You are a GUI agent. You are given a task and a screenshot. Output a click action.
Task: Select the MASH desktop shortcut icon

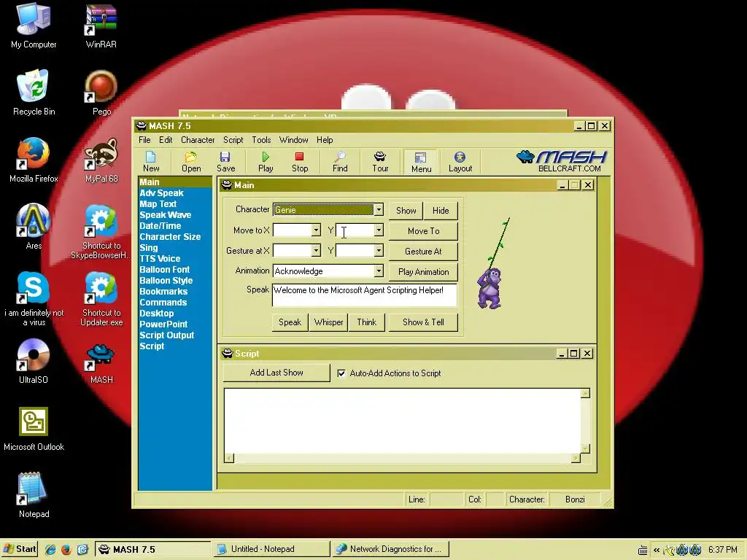101,365
